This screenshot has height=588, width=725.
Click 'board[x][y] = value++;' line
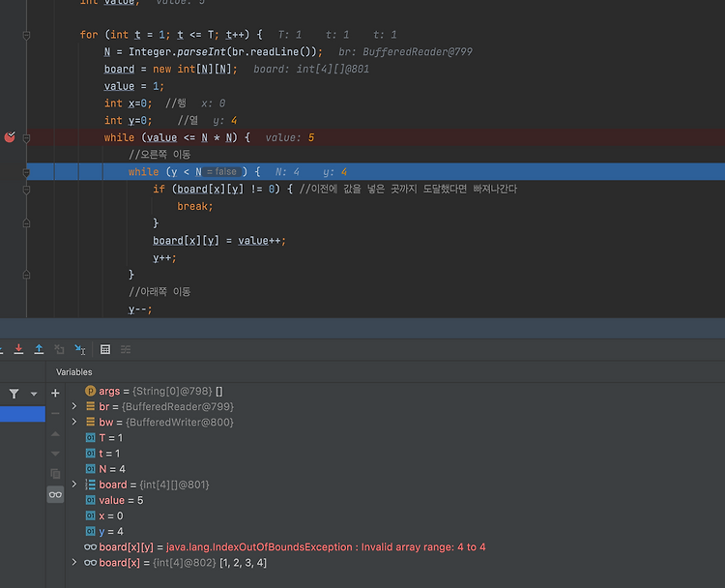(219, 241)
